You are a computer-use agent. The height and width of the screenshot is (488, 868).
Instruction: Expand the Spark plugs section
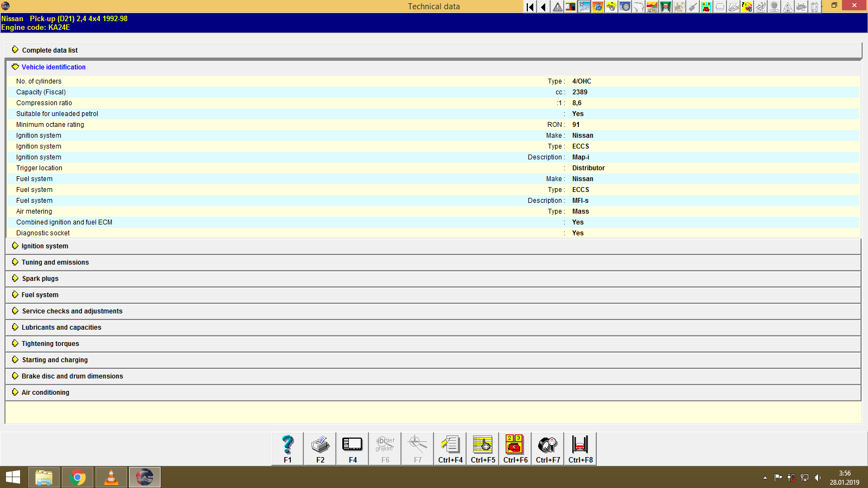(x=40, y=278)
